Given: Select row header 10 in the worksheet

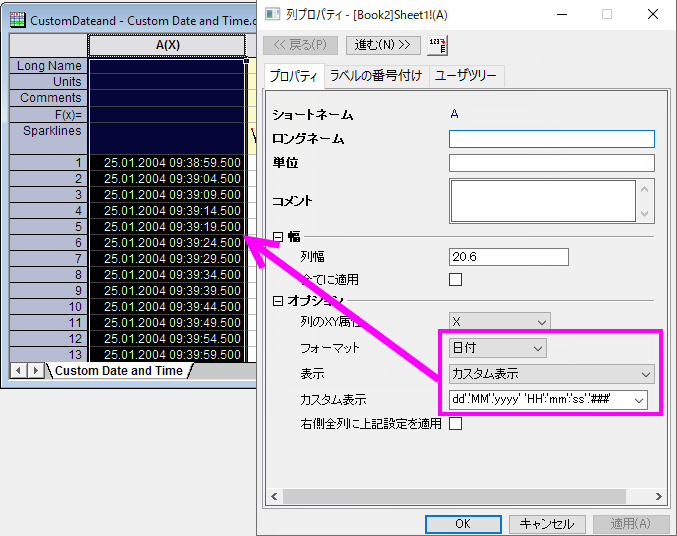Looking at the screenshot, I should (x=48, y=307).
